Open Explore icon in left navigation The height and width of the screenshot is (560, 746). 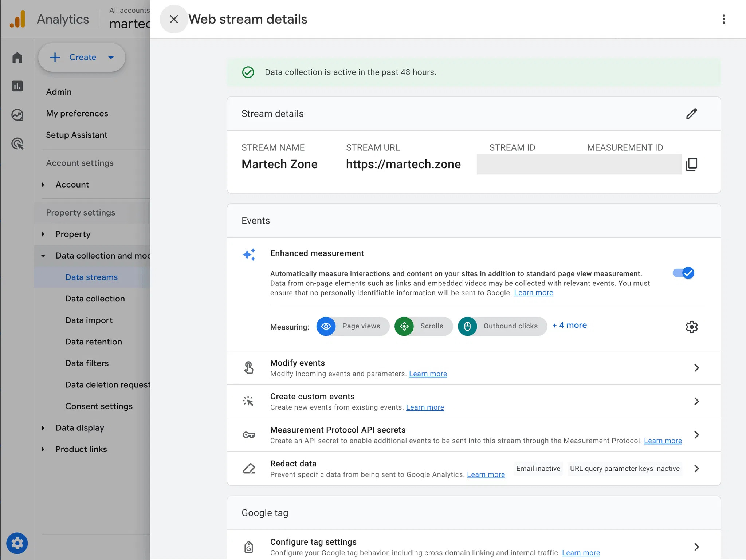(17, 115)
